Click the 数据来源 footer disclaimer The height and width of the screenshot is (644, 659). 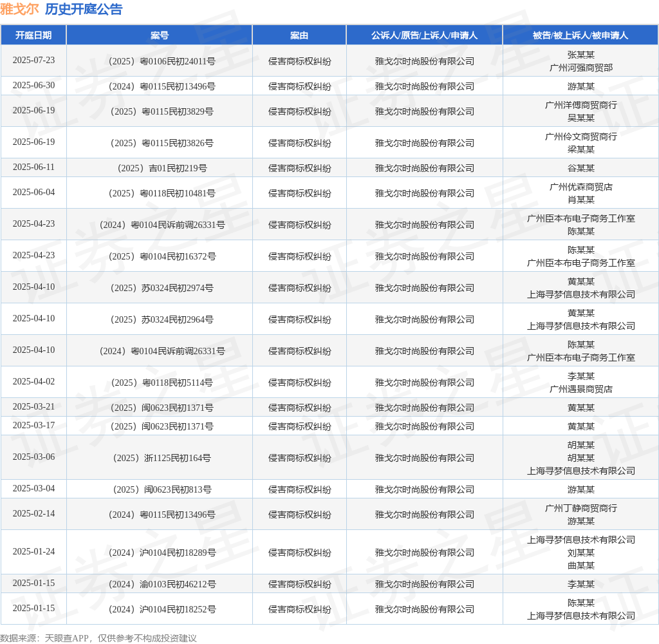click(x=98, y=638)
